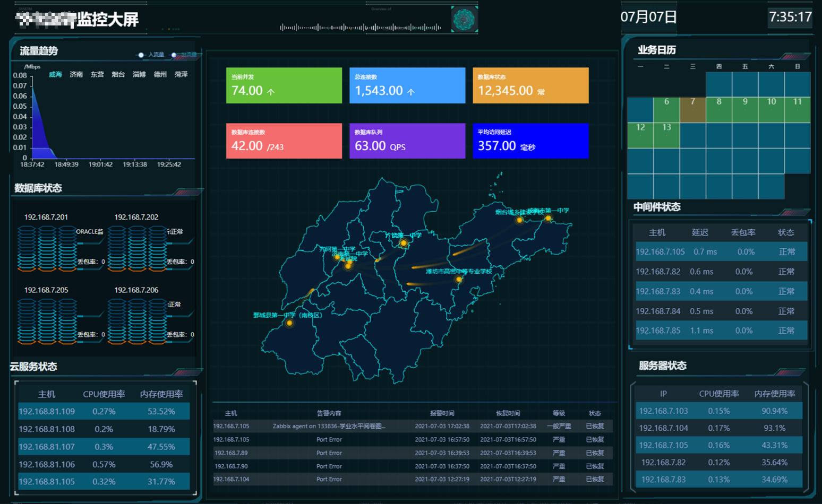Select calendar day 13
Viewport: 822px width, 504px height.
click(666, 135)
